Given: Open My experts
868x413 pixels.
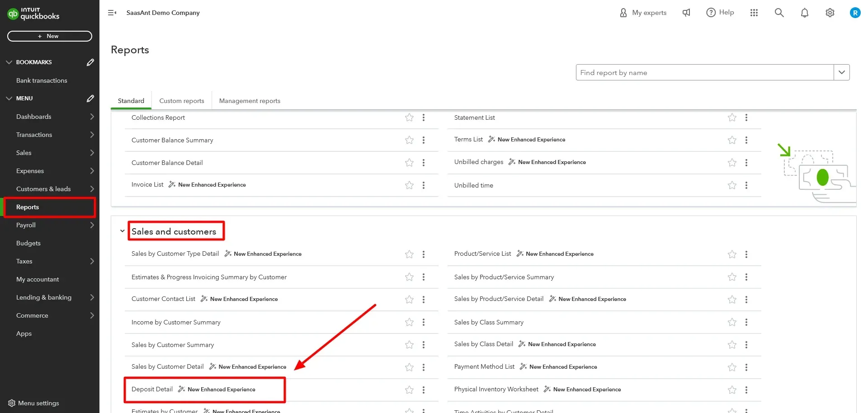Looking at the screenshot, I should (x=643, y=13).
